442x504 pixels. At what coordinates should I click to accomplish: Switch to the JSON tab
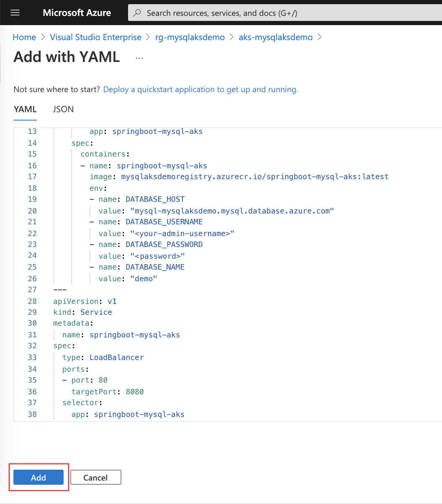pos(63,109)
